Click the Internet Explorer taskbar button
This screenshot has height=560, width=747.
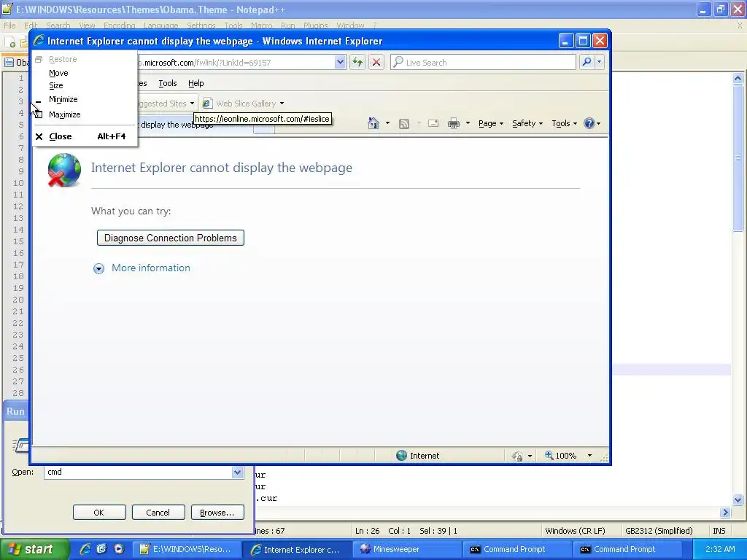point(296,549)
